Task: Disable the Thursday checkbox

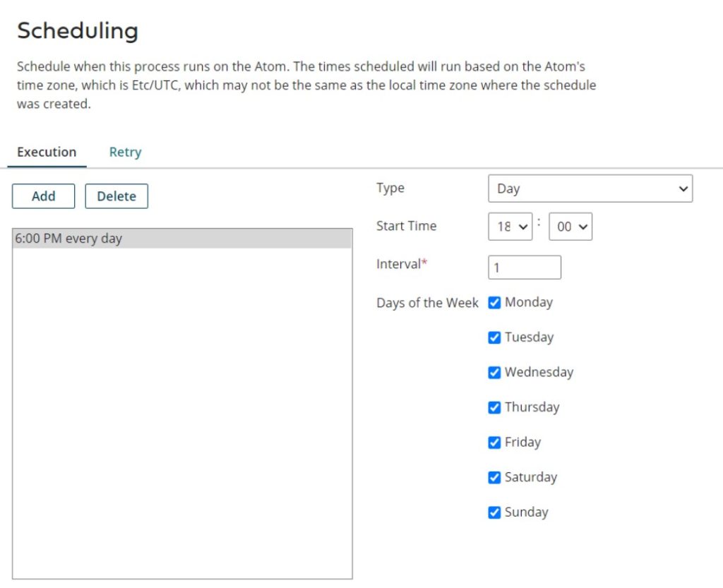Action: coord(494,407)
